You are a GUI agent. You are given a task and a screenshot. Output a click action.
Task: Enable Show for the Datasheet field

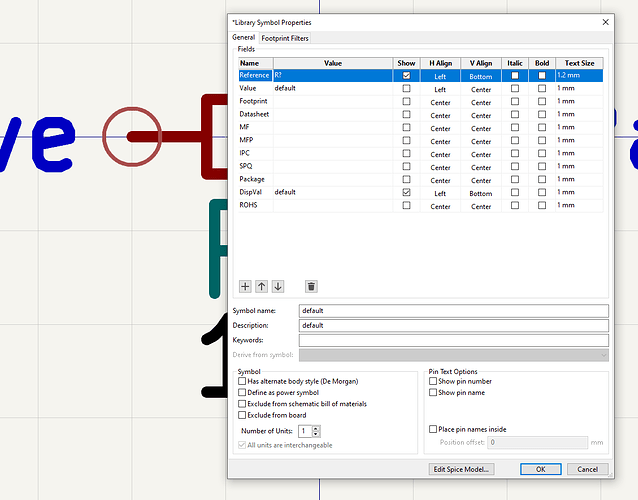pos(406,114)
